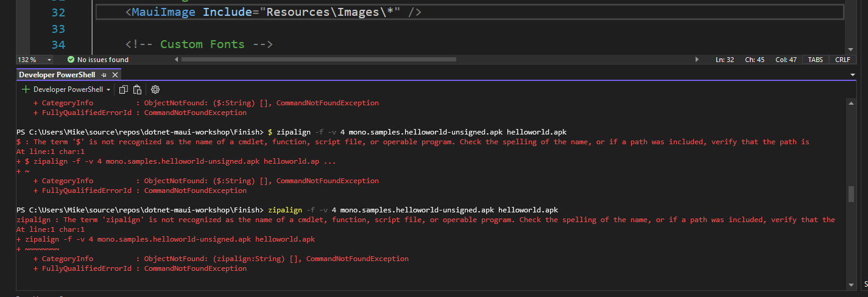Open terminal settings gear icon

(155, 89)
